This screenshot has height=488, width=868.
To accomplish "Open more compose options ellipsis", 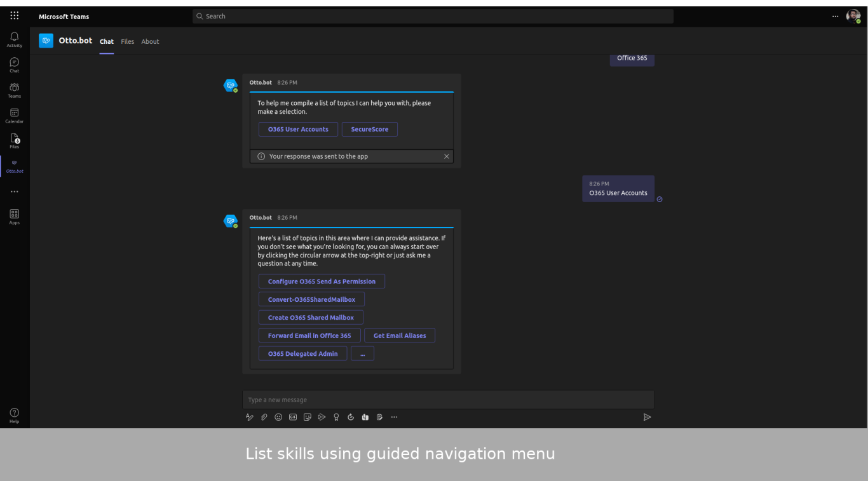I will click(x=394, y=417).
